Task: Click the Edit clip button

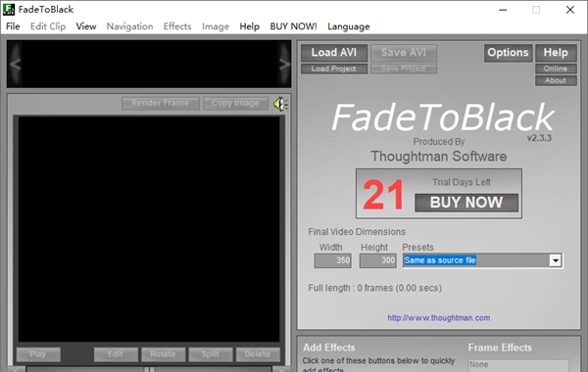Action: 116,354
